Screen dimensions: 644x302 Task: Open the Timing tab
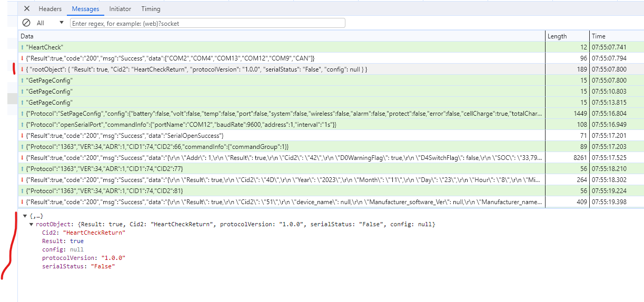(151, 9)
